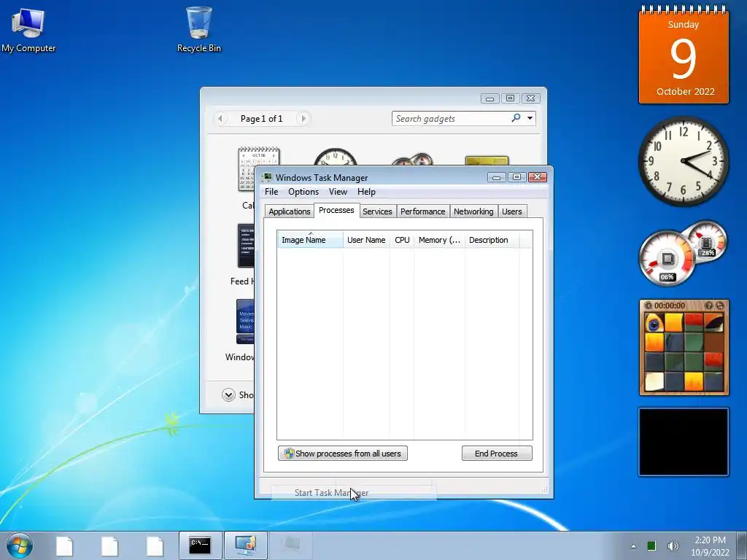Viewport: 747px width, 560px height.
Task: Open the View menu in Task Manager
Action: point(338,192)
